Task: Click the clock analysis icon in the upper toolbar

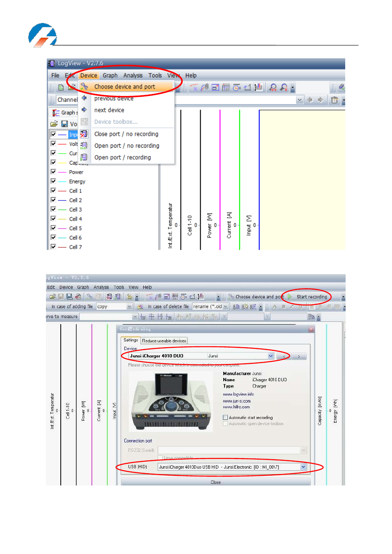Action: [x=237, y=87]
